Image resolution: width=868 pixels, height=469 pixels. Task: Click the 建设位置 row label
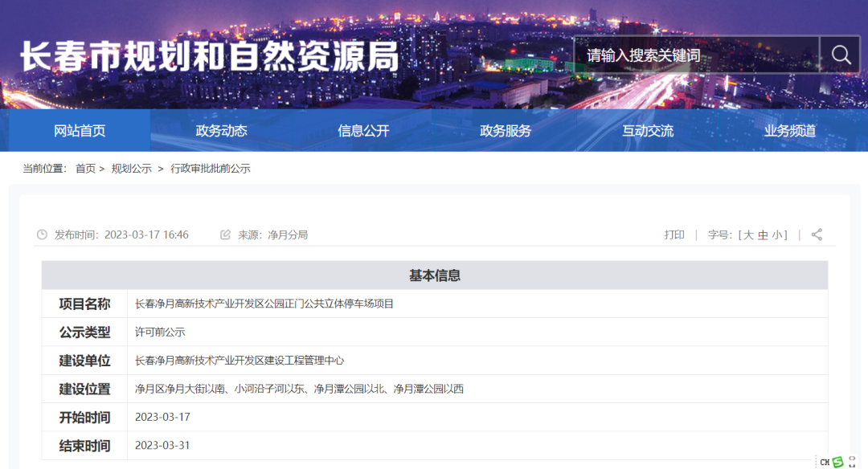tap(84, 389)
